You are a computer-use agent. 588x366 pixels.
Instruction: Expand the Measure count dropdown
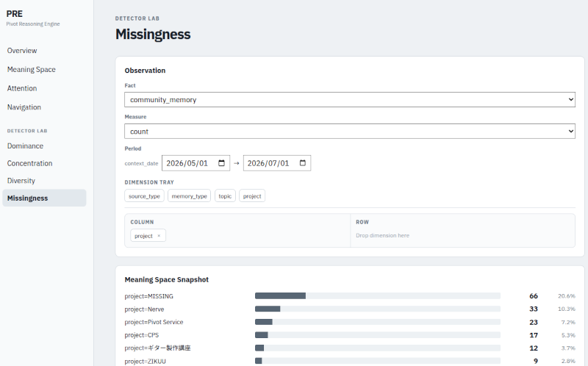[350, 132]
